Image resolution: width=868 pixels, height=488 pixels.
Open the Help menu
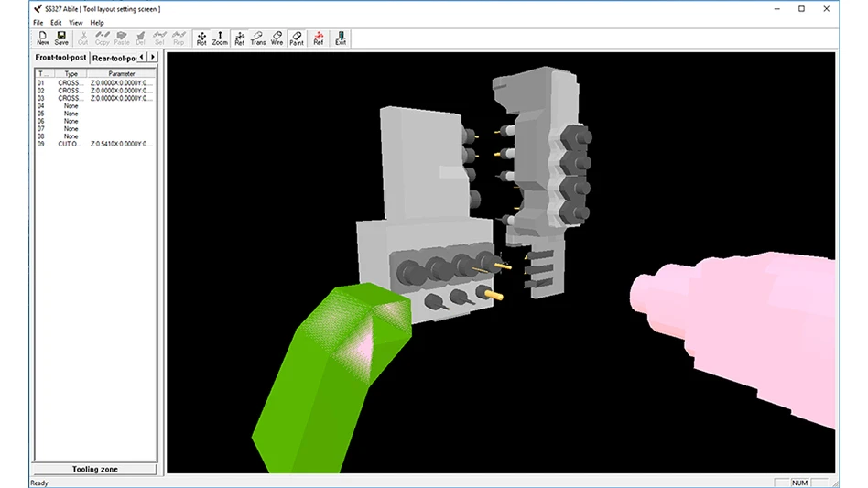click(x=97, y=22)
